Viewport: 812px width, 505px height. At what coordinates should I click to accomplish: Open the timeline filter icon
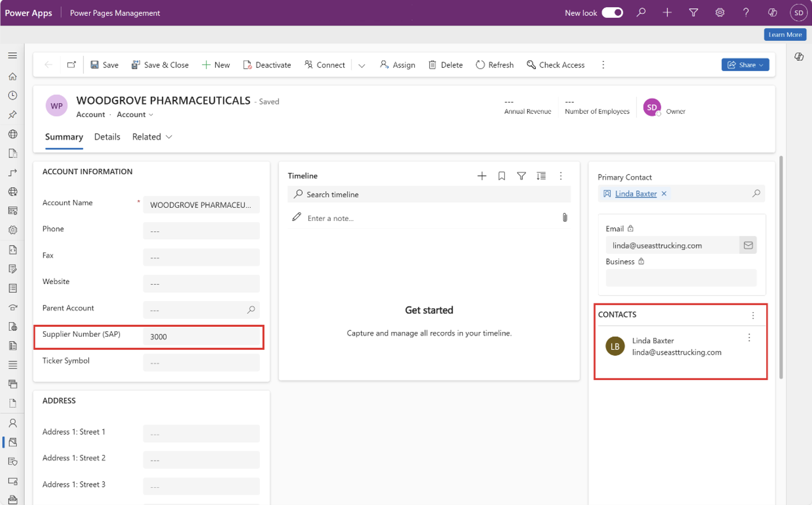click(521, 176)
